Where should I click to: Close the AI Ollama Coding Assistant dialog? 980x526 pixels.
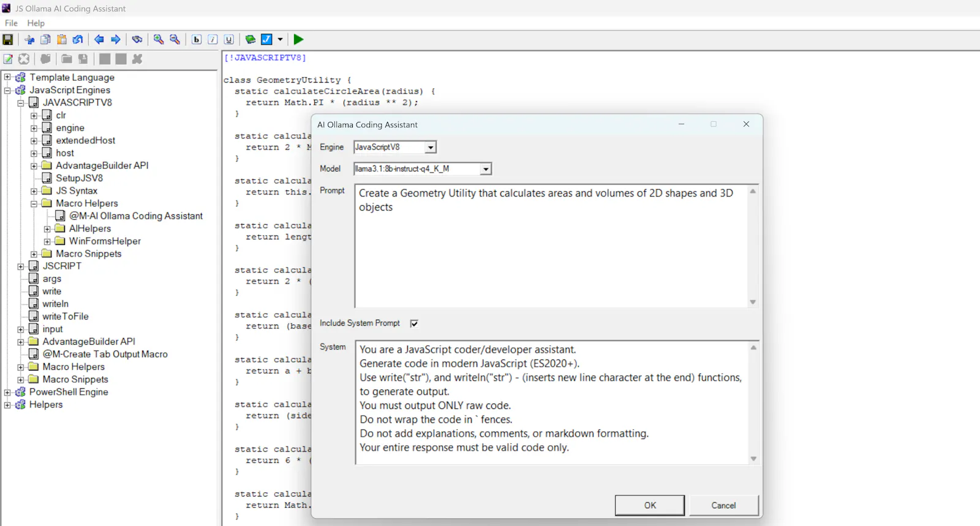point(746,124)
